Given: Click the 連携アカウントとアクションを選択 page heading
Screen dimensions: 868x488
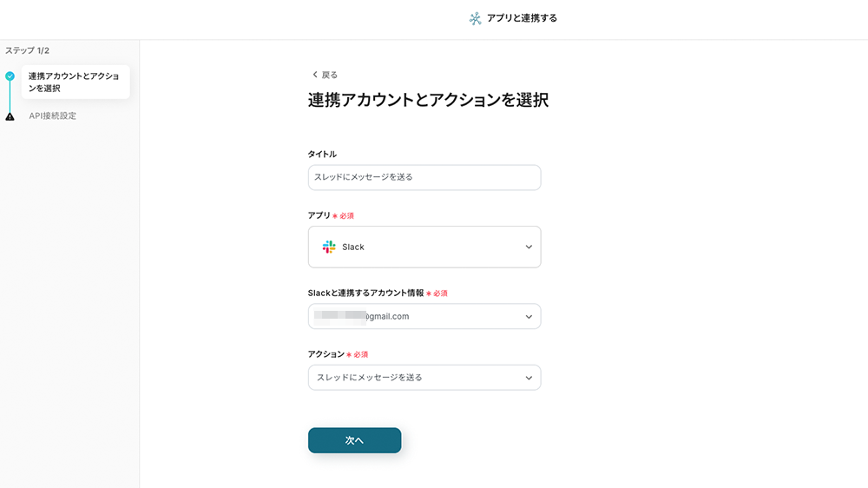Looking at the screenshot, I should [428, 100].
